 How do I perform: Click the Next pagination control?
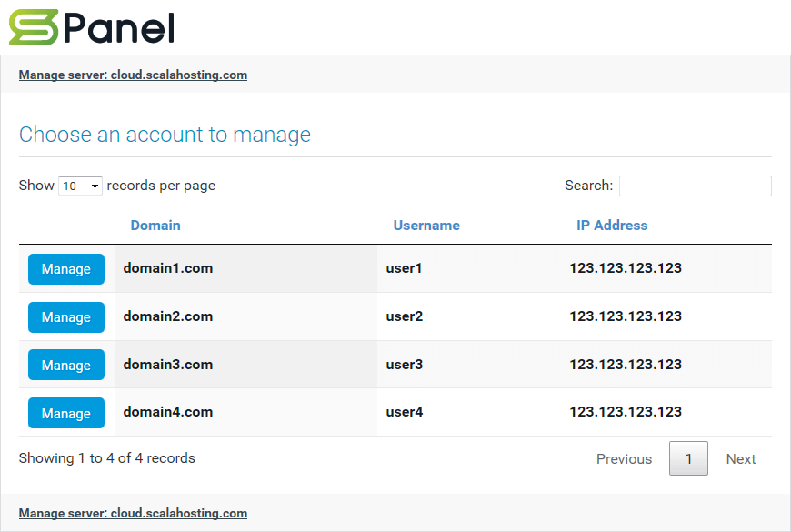(x=740, y=458)
